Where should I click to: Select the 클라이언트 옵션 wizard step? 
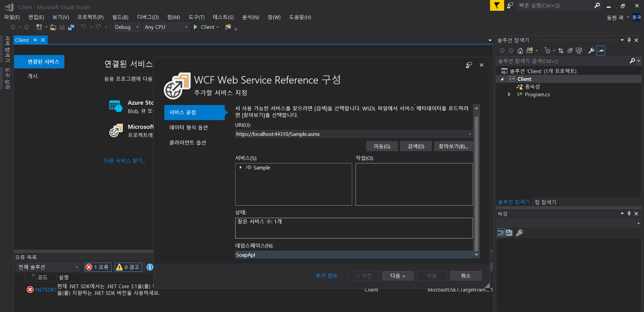[x=188, y=143]
